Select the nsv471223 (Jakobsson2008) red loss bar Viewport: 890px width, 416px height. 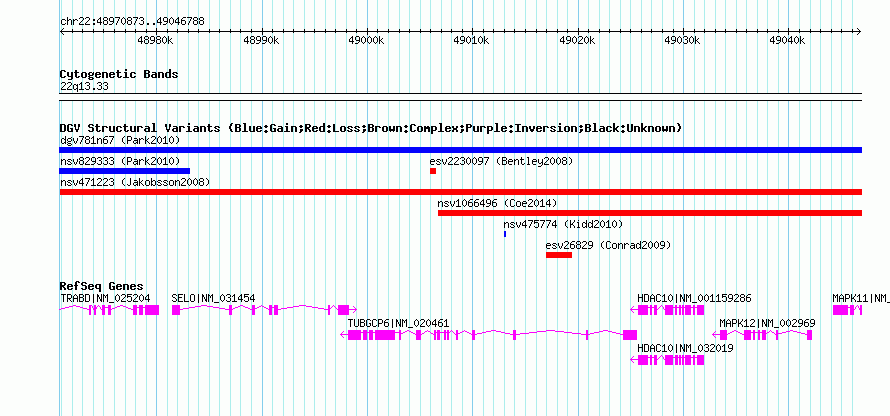click(461, 192)
